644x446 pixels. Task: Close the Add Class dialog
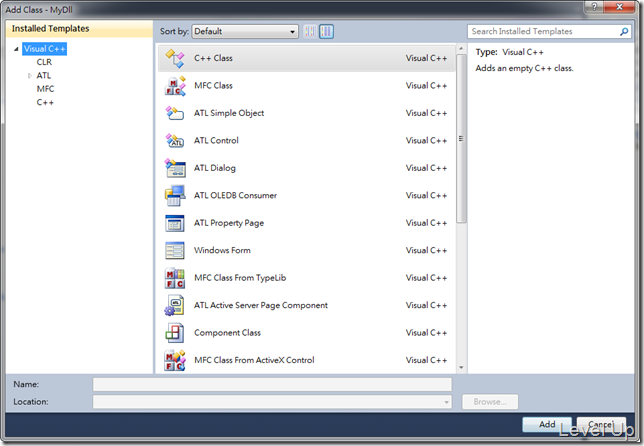coord(619,7)
